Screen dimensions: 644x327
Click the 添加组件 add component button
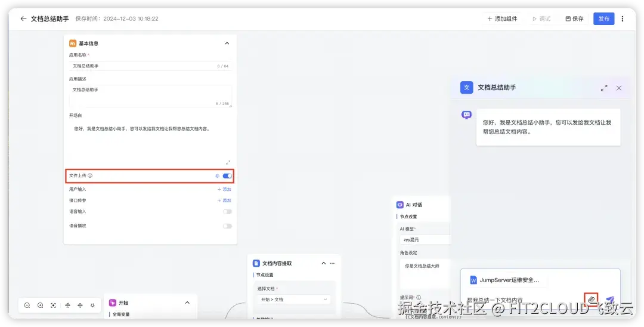click(502, 19)
